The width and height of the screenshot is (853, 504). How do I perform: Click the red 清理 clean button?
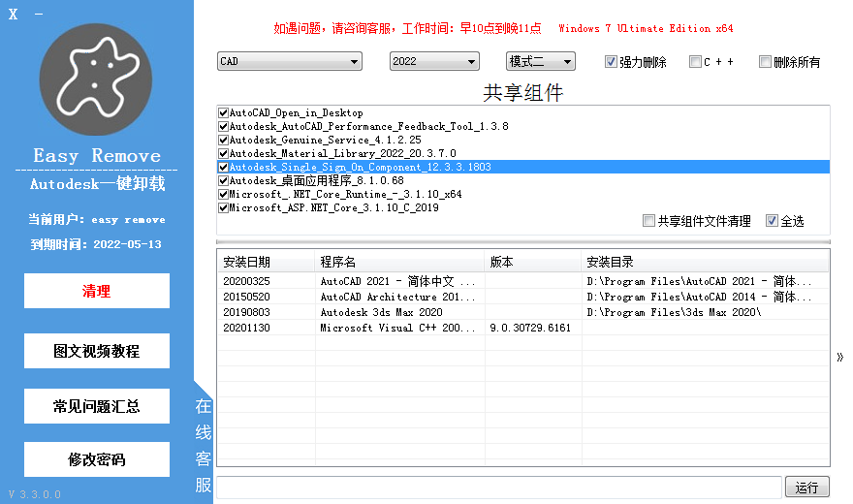click(97, 291)
